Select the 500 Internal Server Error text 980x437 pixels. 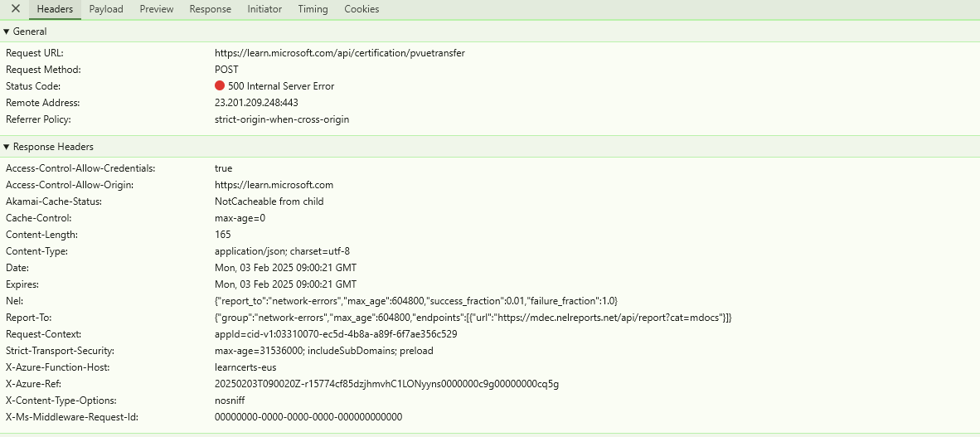[280, 86]
